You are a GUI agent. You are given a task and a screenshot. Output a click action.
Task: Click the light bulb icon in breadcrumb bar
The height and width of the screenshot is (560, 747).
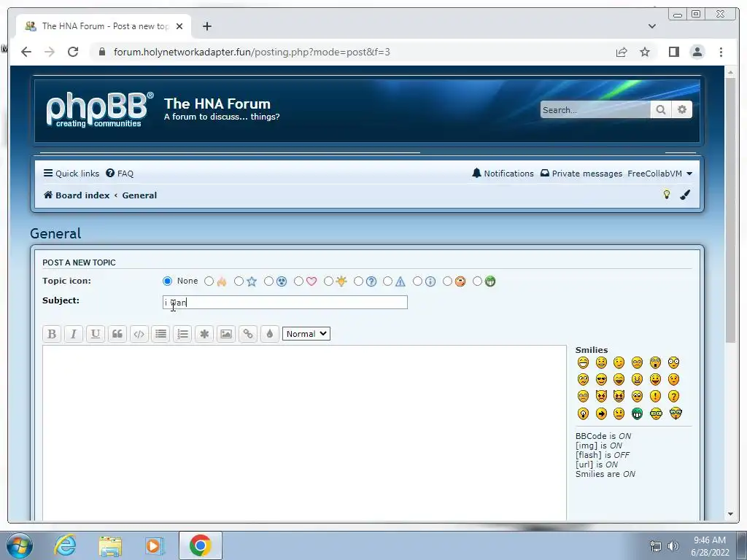coord(667,194)
